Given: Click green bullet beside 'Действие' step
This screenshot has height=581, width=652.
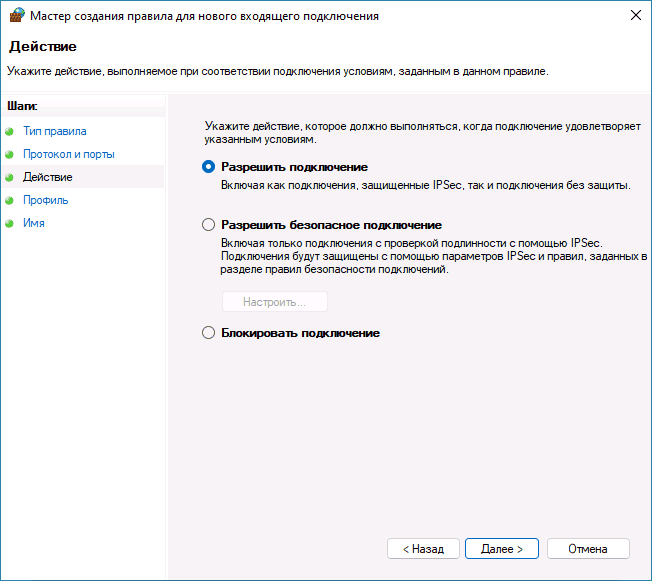Looking at the screenshot, I should point(10,177).
